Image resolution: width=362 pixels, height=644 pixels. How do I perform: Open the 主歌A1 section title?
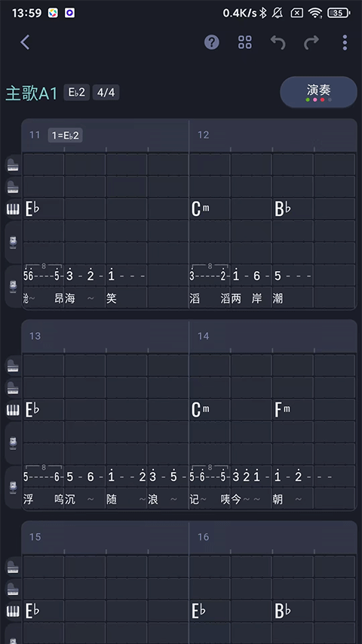32,93
